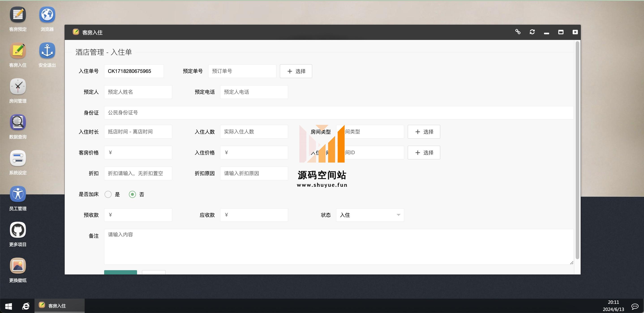Focus the 预订单号 input field
Screen dimensions: 644x313
242,71
